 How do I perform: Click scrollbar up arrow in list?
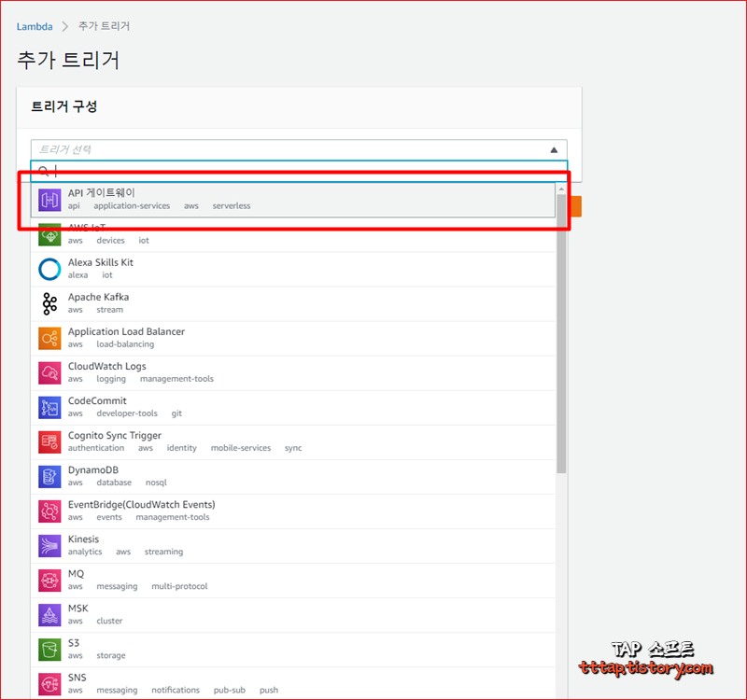coord(561,189)
